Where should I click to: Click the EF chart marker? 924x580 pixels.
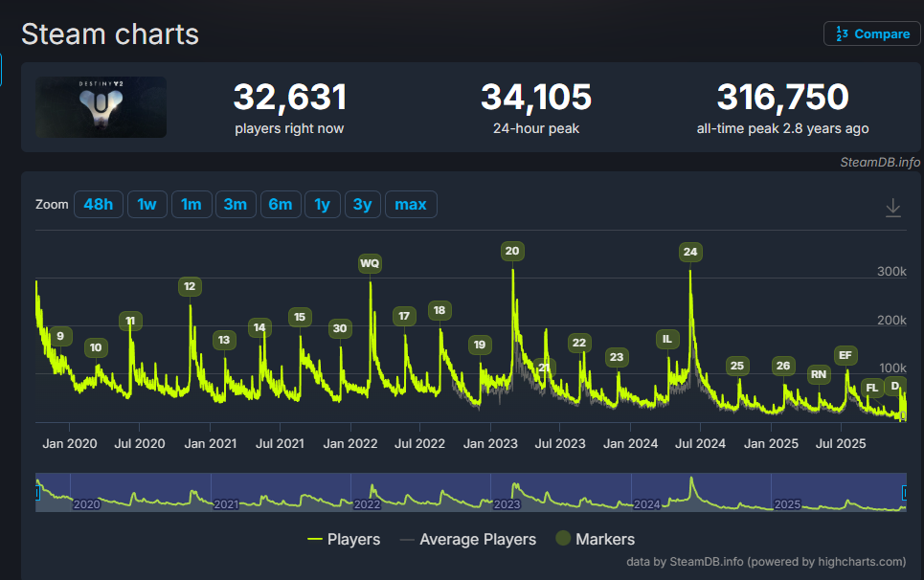tap(845, 355)
